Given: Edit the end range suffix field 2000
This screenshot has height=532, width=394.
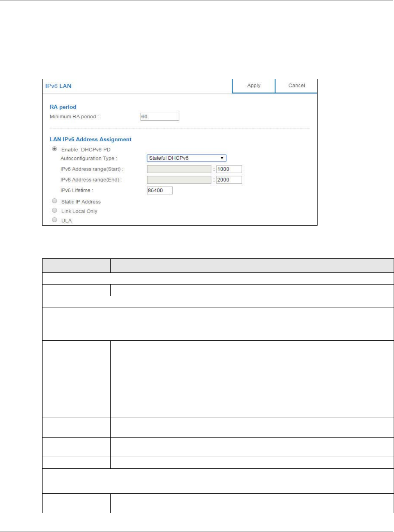Looking at the screenshot, I should (x=229, y=180).
